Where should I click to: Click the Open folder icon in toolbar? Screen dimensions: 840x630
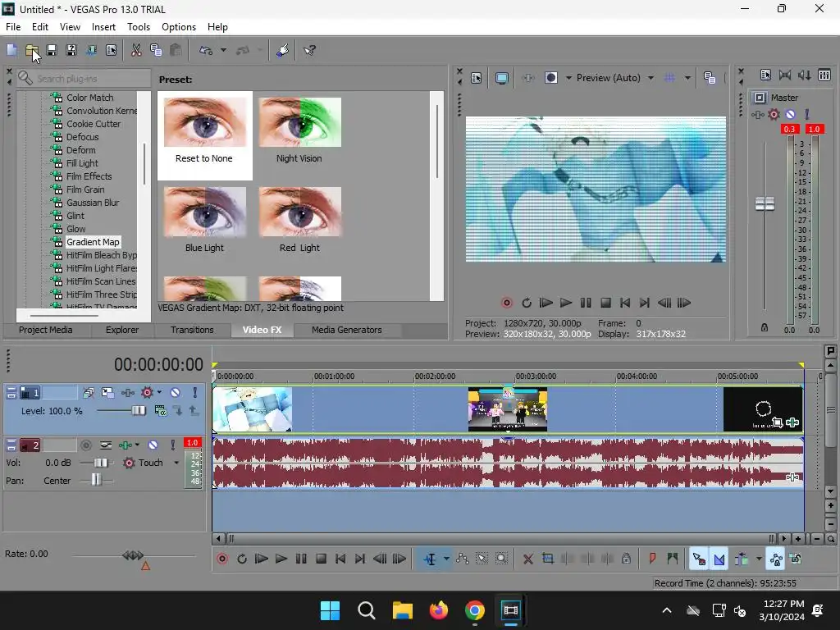tap(32, 50)
